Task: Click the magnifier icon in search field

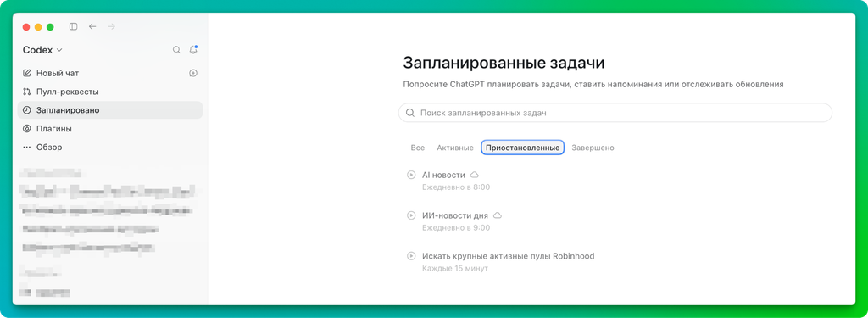Action: [x=410, y=113]
